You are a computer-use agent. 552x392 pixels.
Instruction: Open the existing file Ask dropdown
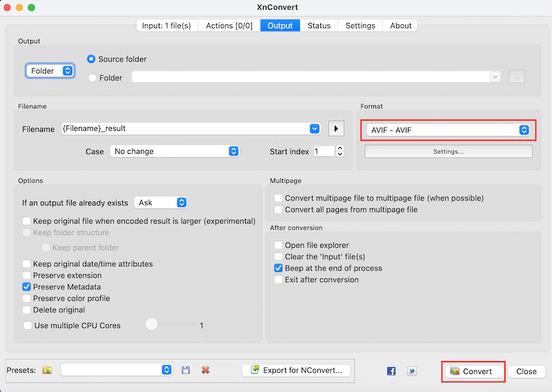pos(161,202)
